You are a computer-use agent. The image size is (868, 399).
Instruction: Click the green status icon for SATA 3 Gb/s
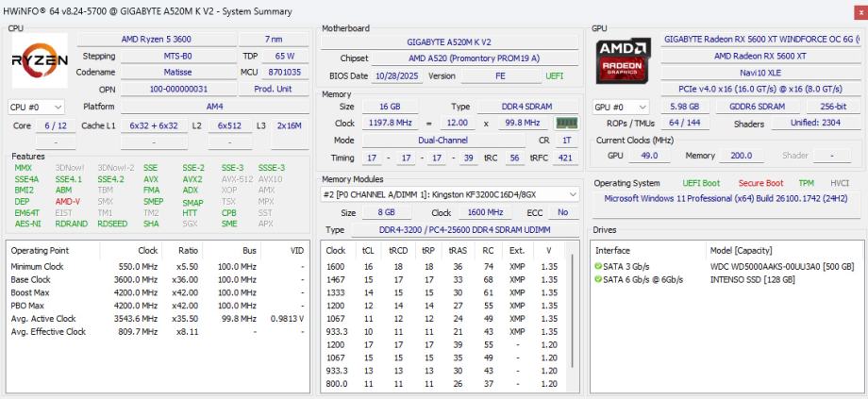[x=598, y=267]
